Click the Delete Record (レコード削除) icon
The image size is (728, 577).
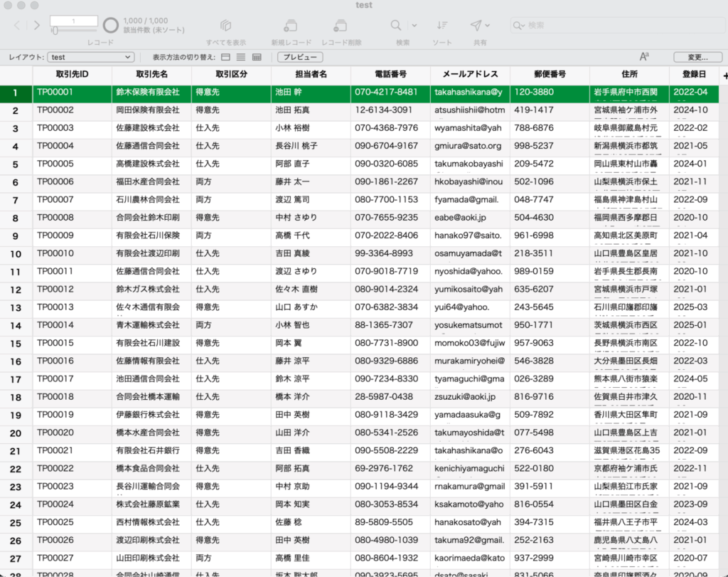pos(341,26)
